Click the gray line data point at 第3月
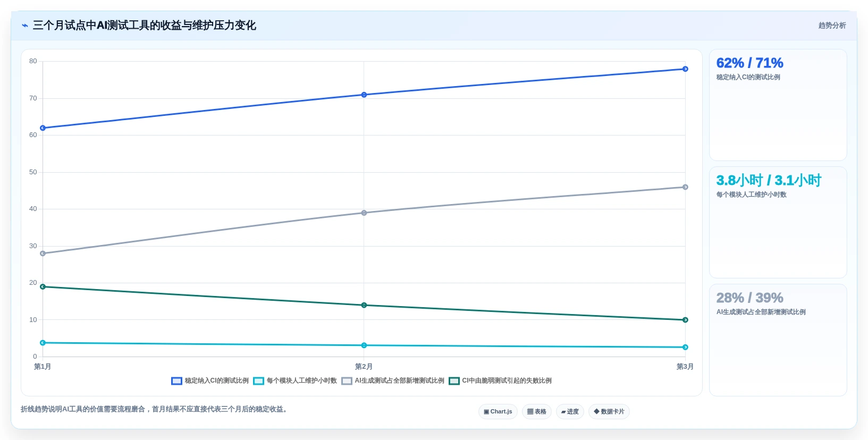 685,187
